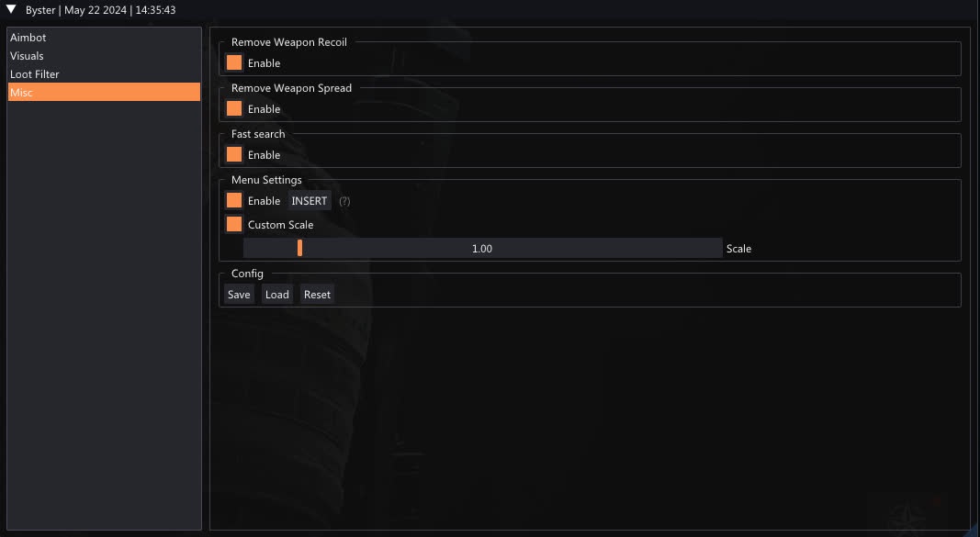
Task: Click the Byster title bar text
Action: (101, 10)
